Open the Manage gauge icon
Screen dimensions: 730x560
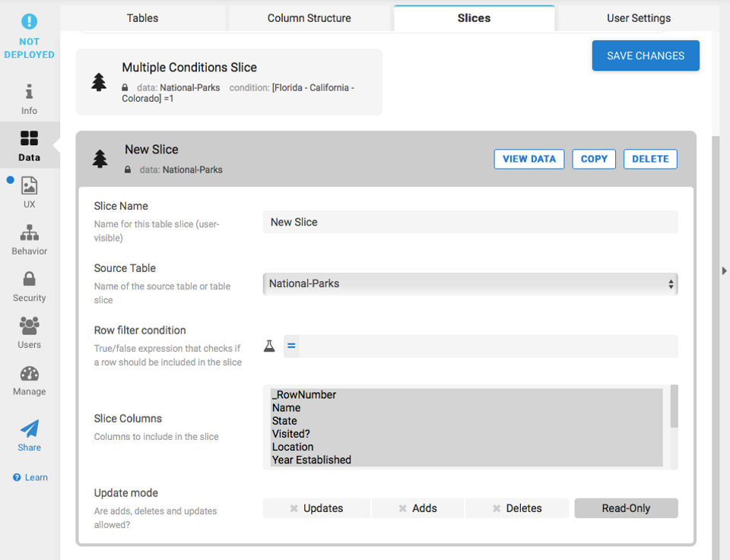tap(29, 373)
